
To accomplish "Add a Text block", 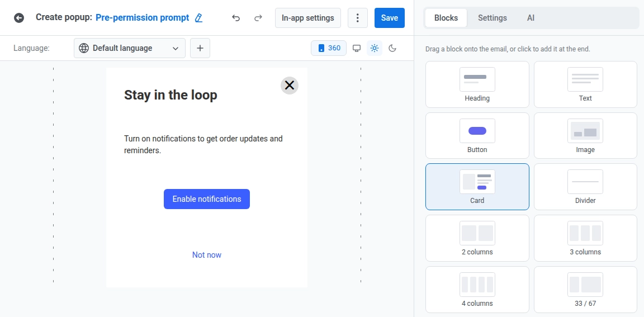I will coord(585,84).
